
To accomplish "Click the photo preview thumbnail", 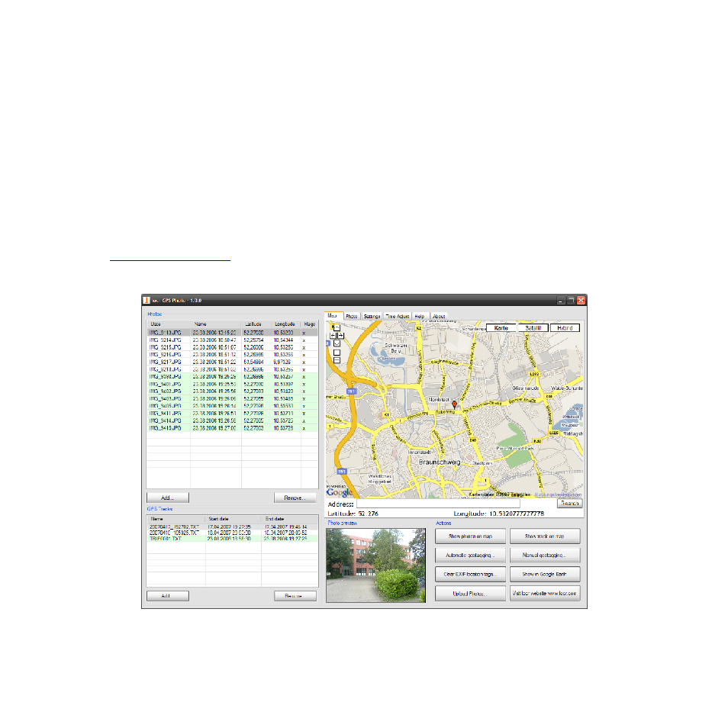I will tap(375, 565).
